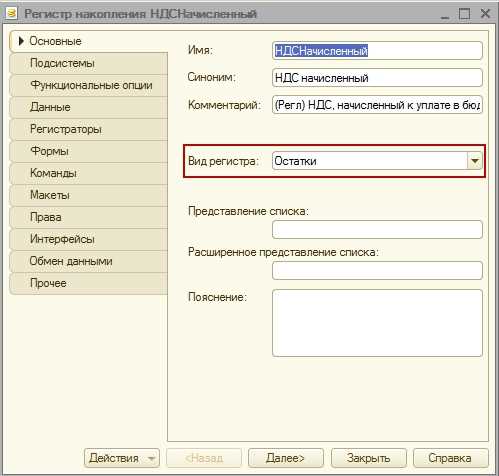Image resolution: width=499 pixels, height=476 pixels.
Task: Close the window with the X icon
Action: [485, 14]
